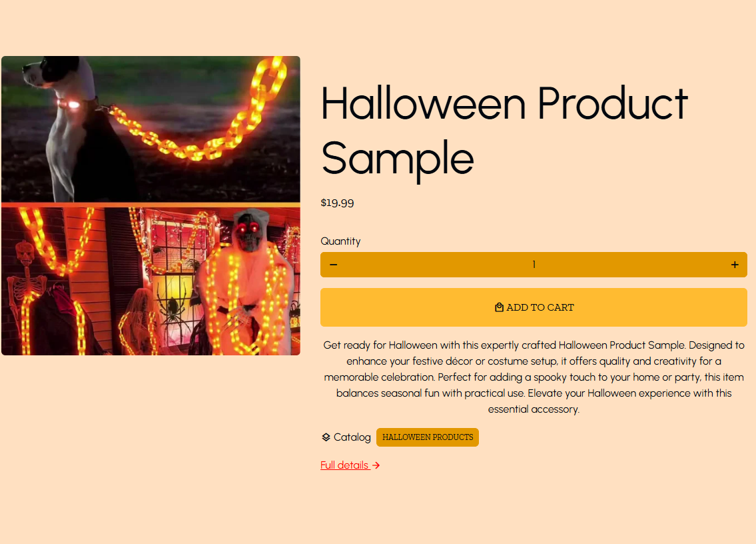Click the shopping bag icon

coord(499,307)
